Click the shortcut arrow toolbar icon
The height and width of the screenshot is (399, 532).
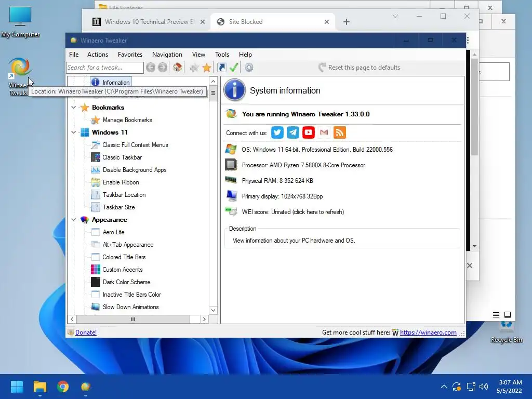pos(221,68)
